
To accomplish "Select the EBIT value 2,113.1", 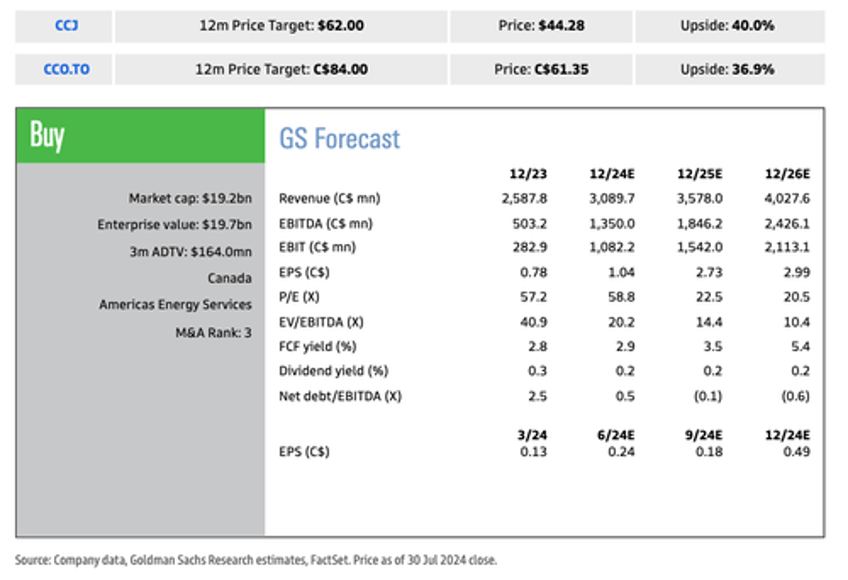I will (787, 247).
